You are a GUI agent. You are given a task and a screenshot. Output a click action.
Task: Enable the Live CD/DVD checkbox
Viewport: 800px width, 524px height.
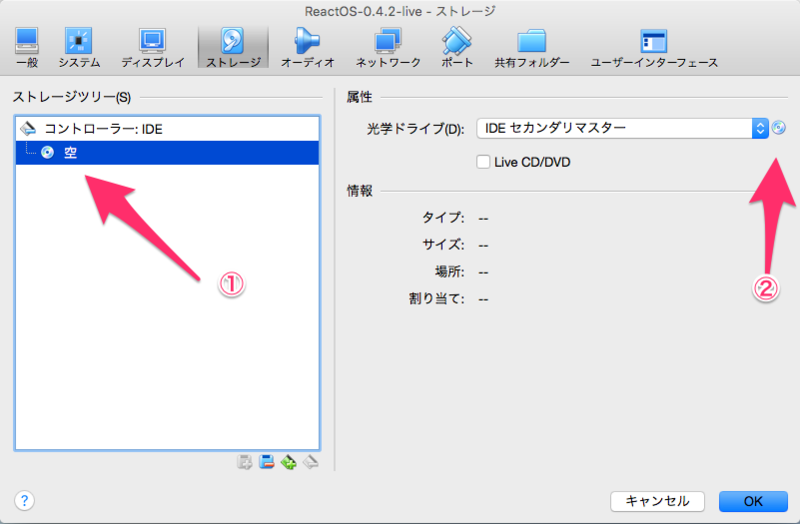483,162
